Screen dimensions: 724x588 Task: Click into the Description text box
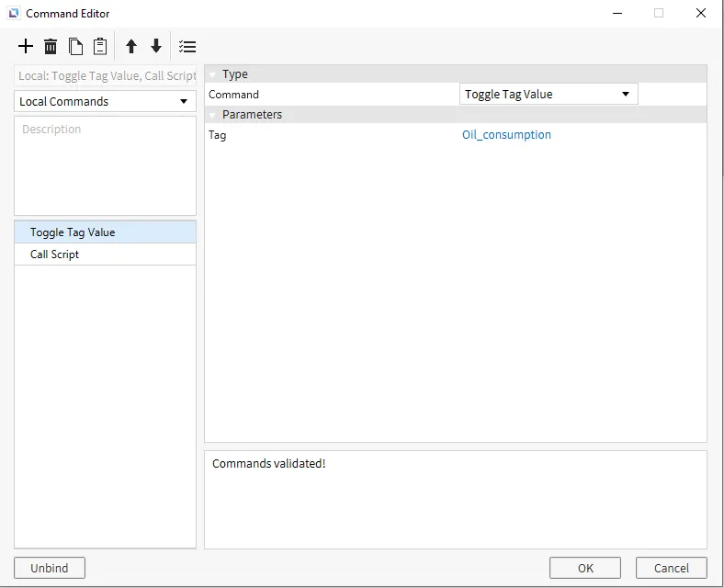click(105, 165)
